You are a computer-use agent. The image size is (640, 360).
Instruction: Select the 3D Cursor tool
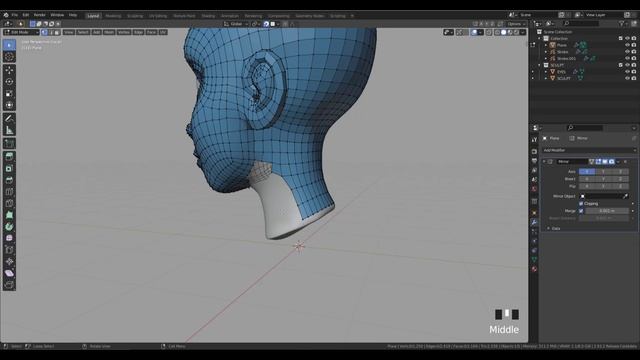click(9, 57)
